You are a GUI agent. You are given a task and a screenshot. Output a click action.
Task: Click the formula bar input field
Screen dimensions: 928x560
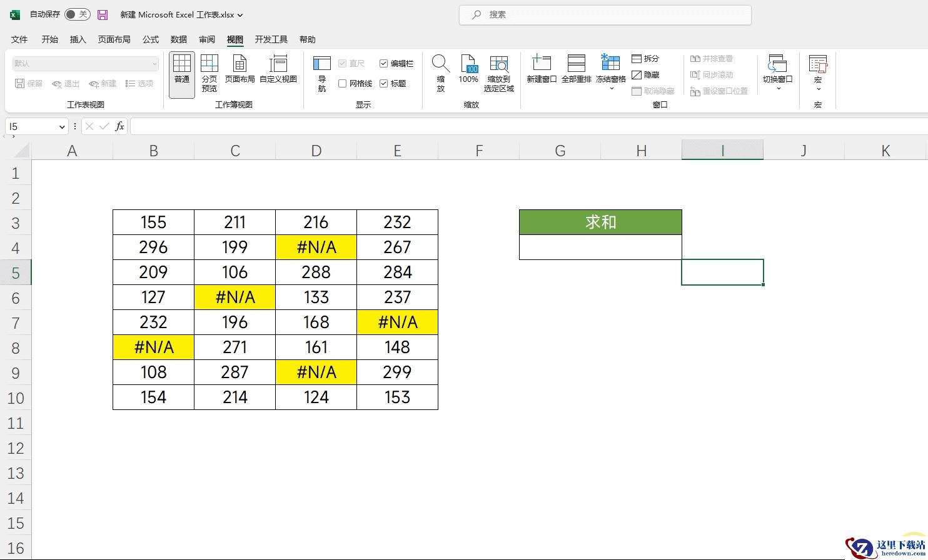(x=528, y=126)
